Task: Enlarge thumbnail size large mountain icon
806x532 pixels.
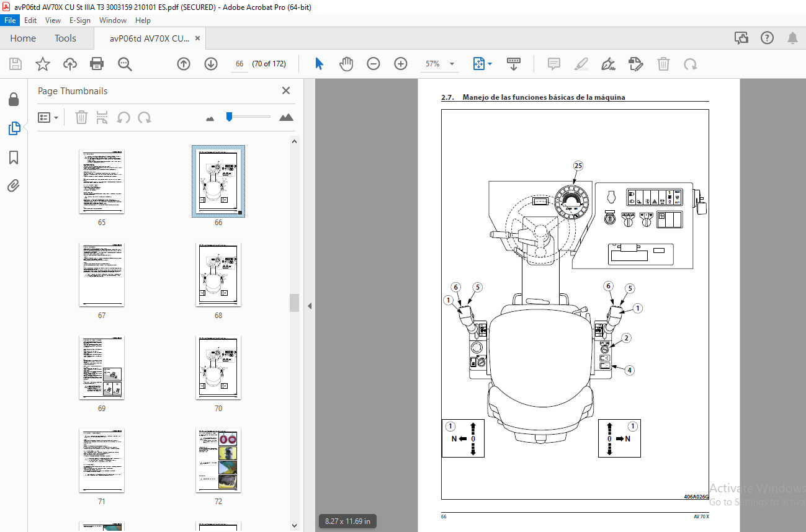Action: [x=286, y=117]
